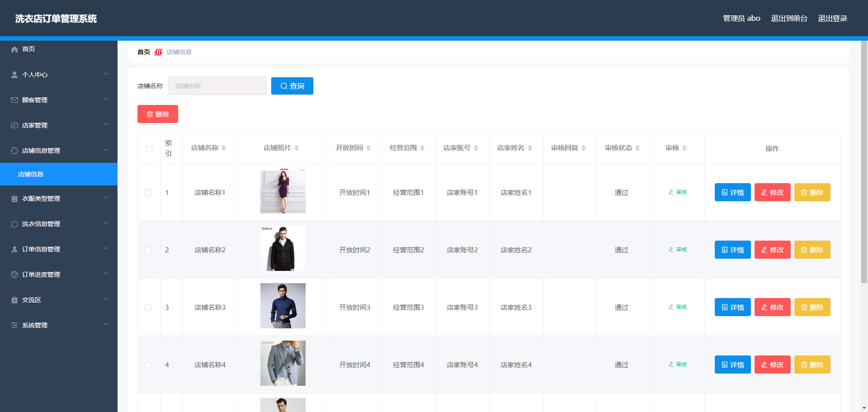Toggle the select-all checkbox in table header
The width and height of the screenshot is (868, 412).
click(149, 149)
